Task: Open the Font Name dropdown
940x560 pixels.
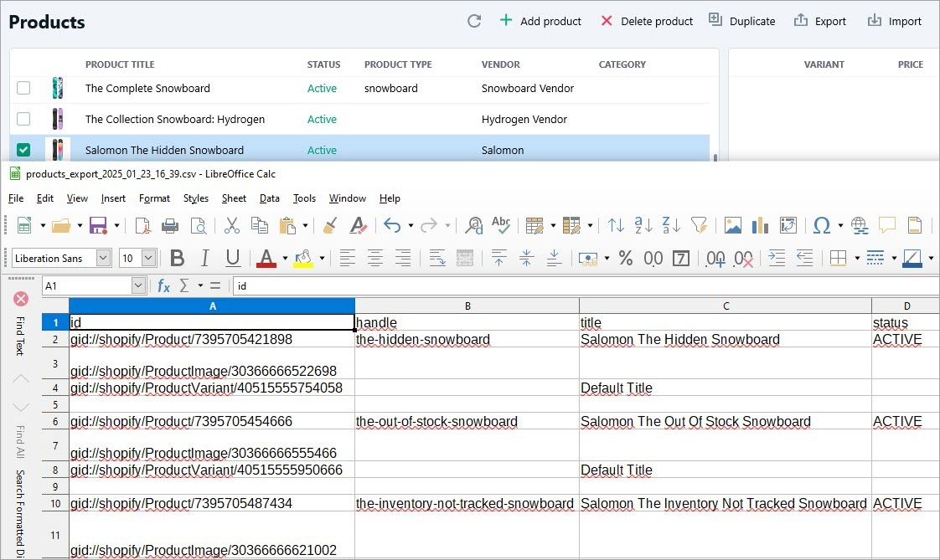Action: [104, 258]
